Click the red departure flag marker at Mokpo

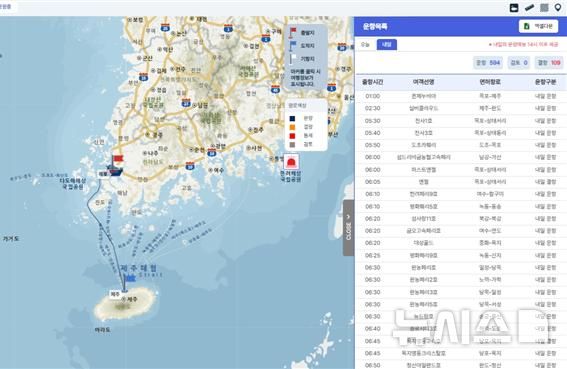[118, 160]
